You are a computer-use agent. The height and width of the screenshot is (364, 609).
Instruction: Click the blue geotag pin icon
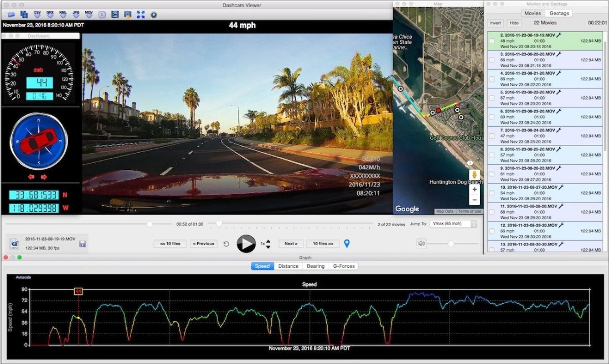[347, 243]
